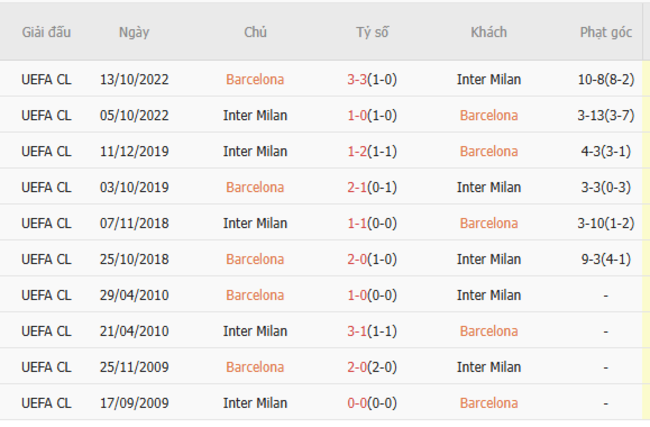The image size is (650, 427).
Task: Open Barcelona link in 13/10/2022 match row
Action: (255, 79)
